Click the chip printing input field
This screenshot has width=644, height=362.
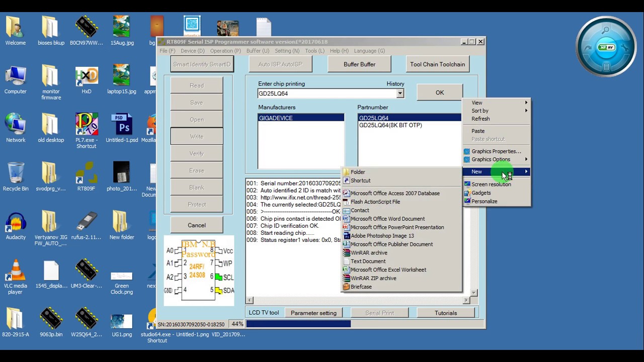coord(327,94)
